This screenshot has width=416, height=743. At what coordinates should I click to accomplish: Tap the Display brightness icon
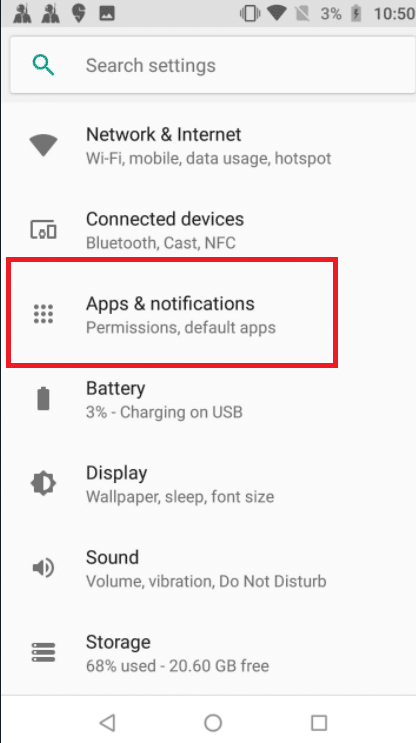coord(43,483)
